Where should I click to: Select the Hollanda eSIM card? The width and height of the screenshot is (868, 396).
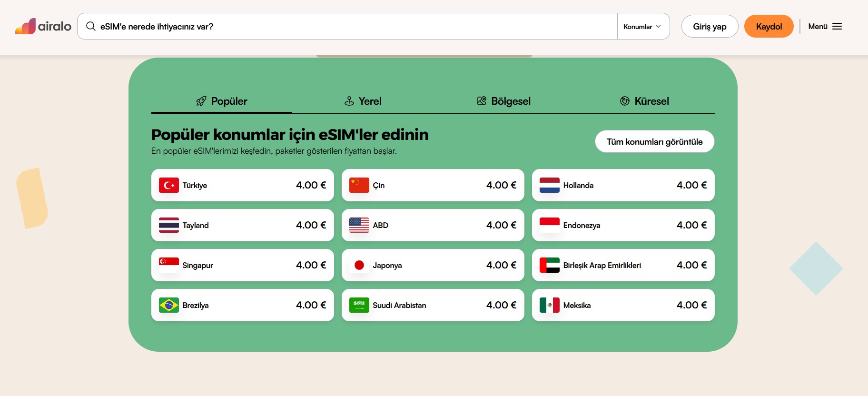[623, 185]
